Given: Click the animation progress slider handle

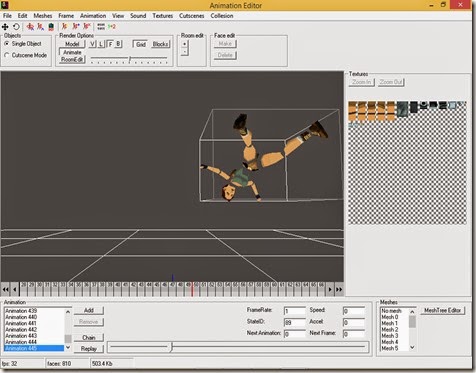Looking at the screenshot, I should point(171,347).
